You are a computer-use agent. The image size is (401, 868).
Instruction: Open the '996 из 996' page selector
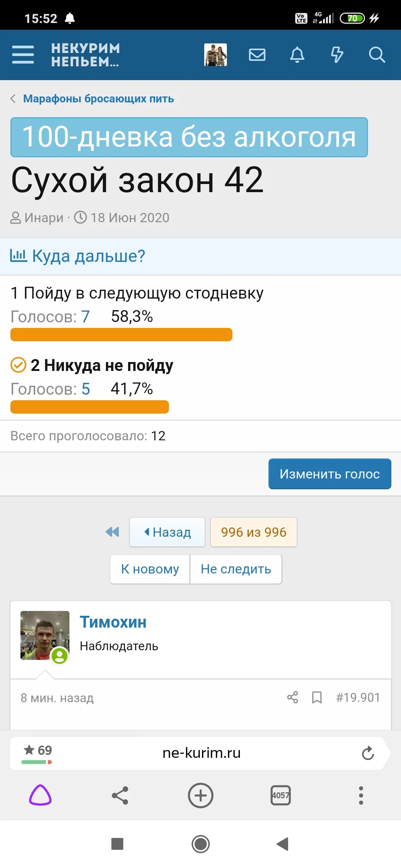coord(254,532)
